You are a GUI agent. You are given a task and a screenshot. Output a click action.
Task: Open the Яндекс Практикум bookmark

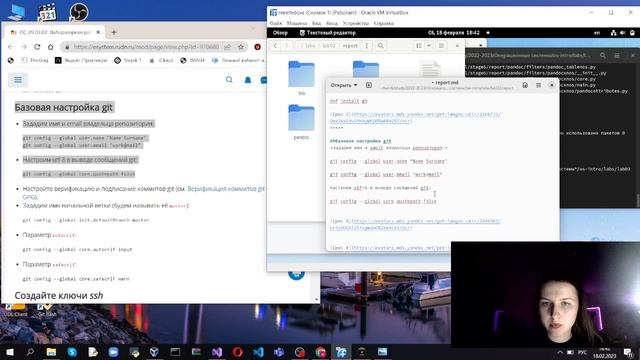pyautogui.click(x=81, y=60)
